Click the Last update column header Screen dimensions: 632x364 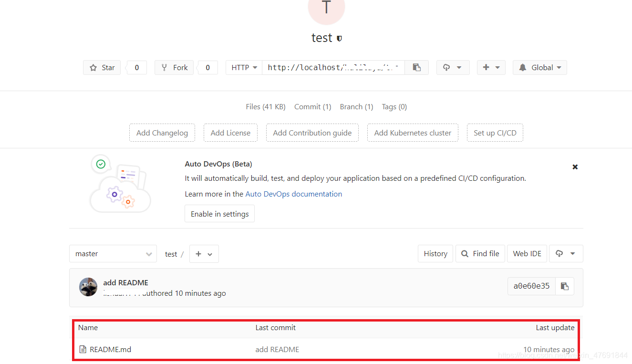(555, 327)
